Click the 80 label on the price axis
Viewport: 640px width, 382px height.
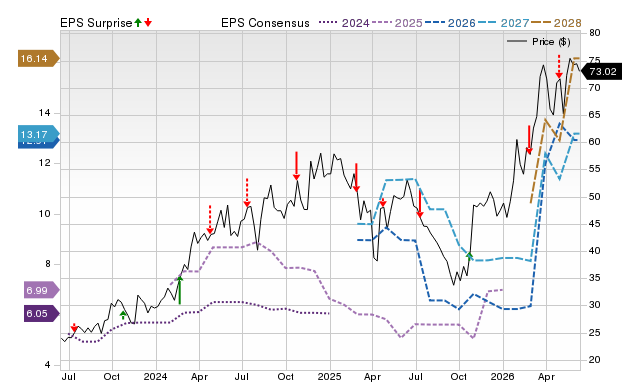click(x=595, y=33)
